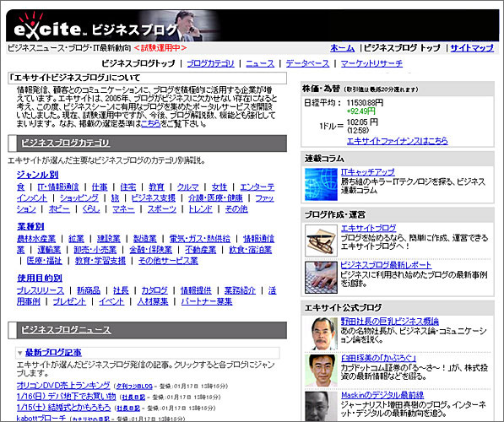Open the 1/16(日) デパ地下でお買い物 article
Viewport: 504px width, 422px height.
pyautogui.click(x=66, y=397)
